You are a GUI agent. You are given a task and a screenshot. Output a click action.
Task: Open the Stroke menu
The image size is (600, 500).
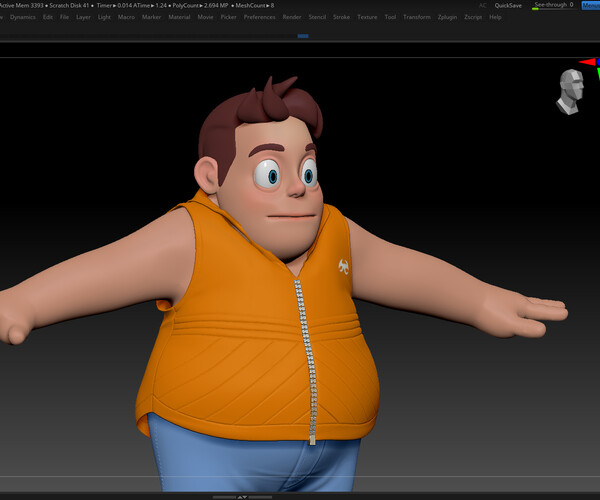(x=341, y=17)
